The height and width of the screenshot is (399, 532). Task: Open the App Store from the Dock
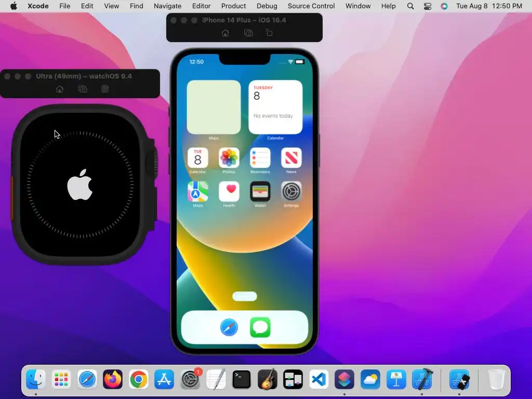click(x=164, y=379)
